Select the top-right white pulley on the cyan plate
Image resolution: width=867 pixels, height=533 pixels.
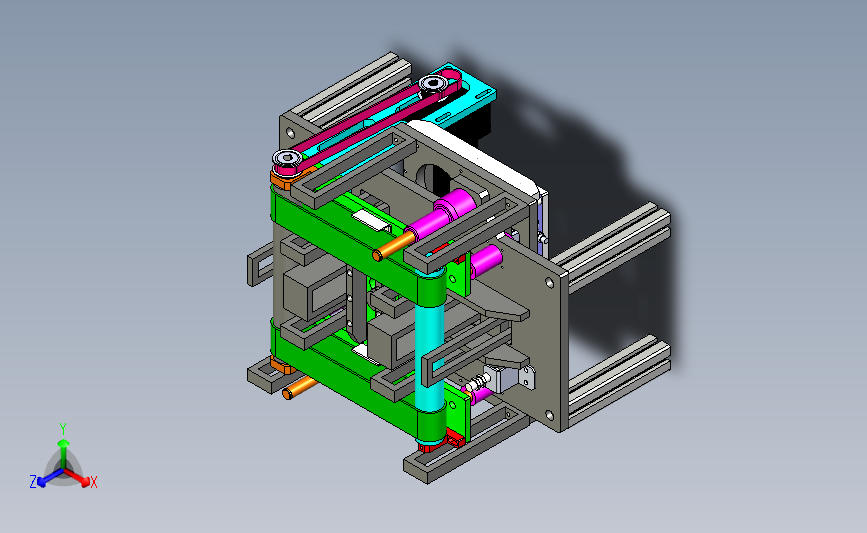(x=433, y=84)
